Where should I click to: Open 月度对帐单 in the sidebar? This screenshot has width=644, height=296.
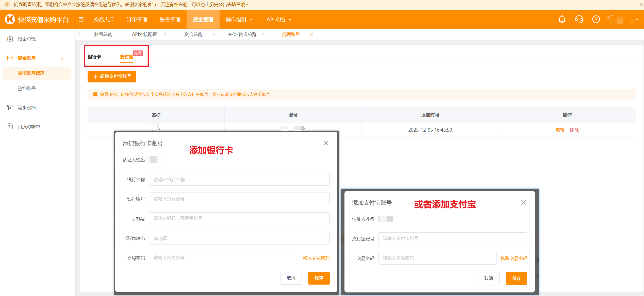point(29,127)
